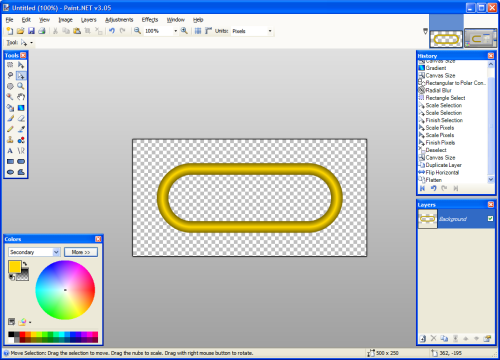Select the Freeform Shape tool
This screenshot has width=500, height=360.
pyautogui.click(x=21, y=172)
